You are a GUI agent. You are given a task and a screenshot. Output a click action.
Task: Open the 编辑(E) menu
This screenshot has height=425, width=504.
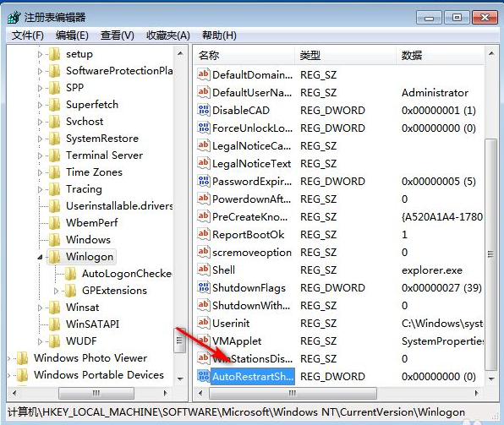point(72,35)
